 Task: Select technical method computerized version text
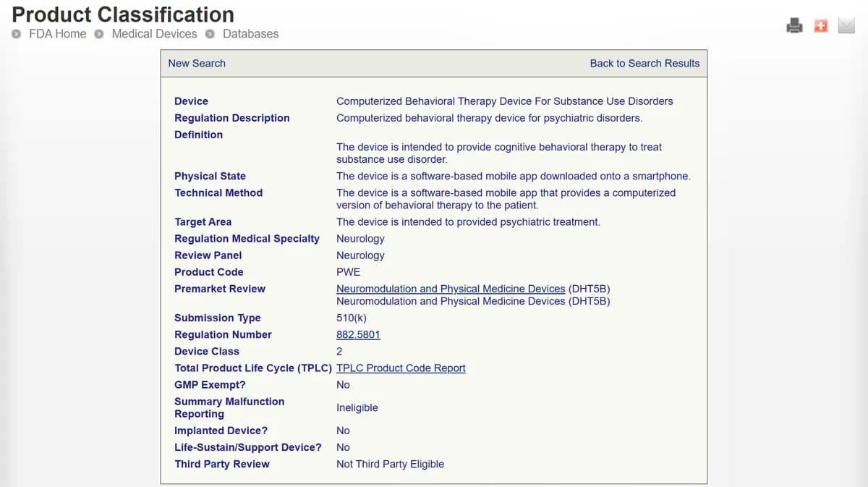click(x=506, y=199)
